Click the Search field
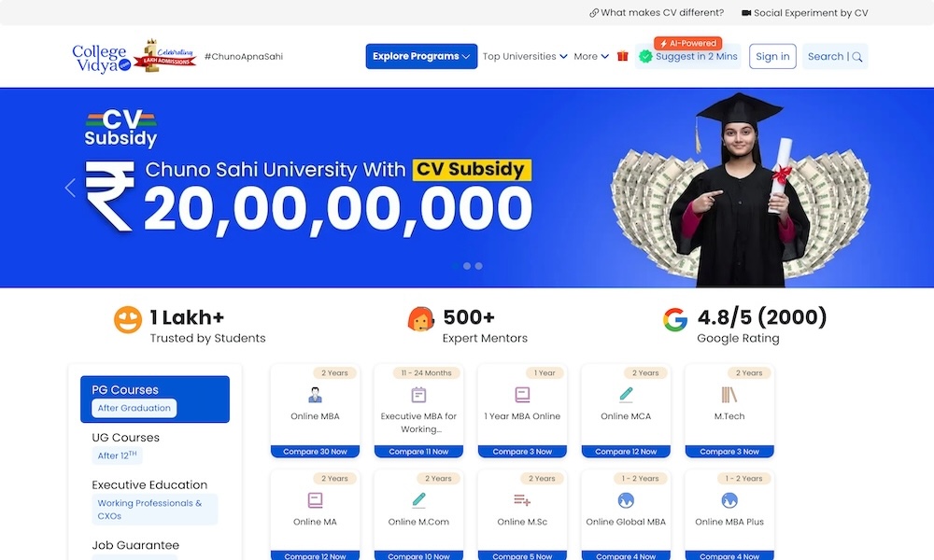Screen dimensions: 934x560 coord(835,56)
